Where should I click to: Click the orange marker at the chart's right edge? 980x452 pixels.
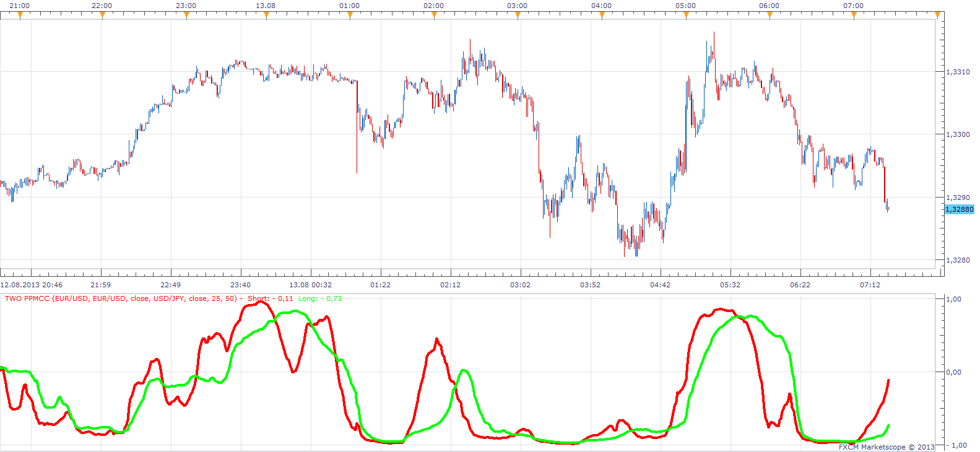click(938, 15)
